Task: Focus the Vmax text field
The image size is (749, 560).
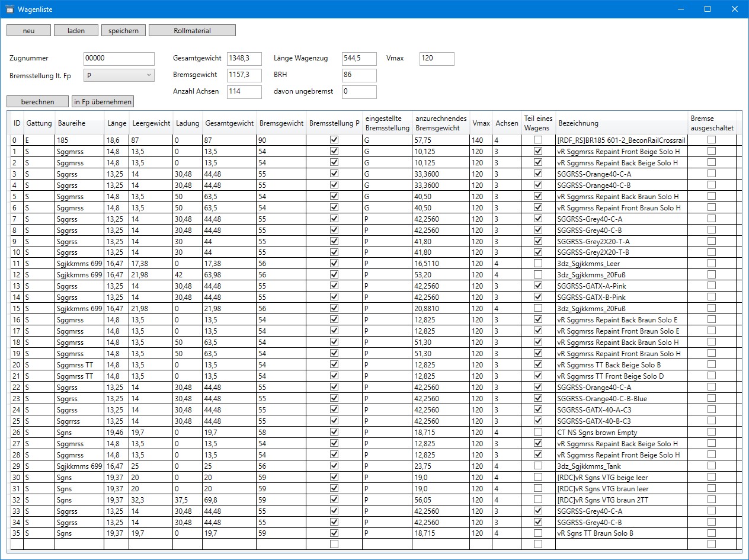Action: (x=436, y=59)
